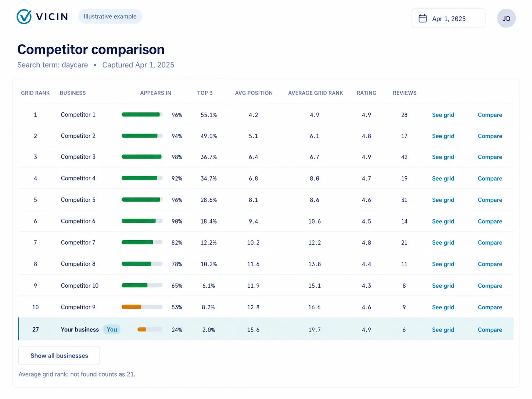Open See grid for Competitor 3
The height and width of the screenshot is (399, 532).
443,157
